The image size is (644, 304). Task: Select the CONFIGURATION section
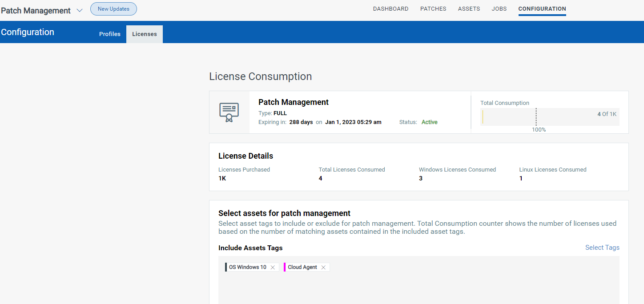(x=542, y=8)
